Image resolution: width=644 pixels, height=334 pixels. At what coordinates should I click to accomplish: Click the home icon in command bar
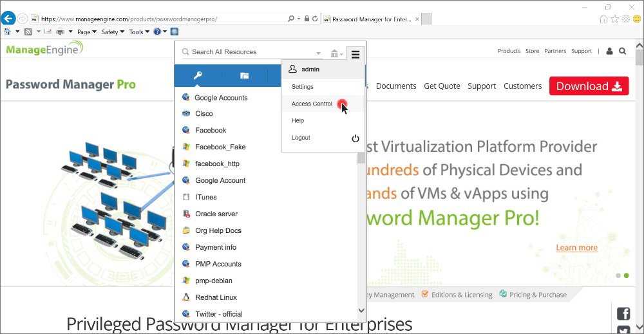pyautogui.click(x=7, y=32)
